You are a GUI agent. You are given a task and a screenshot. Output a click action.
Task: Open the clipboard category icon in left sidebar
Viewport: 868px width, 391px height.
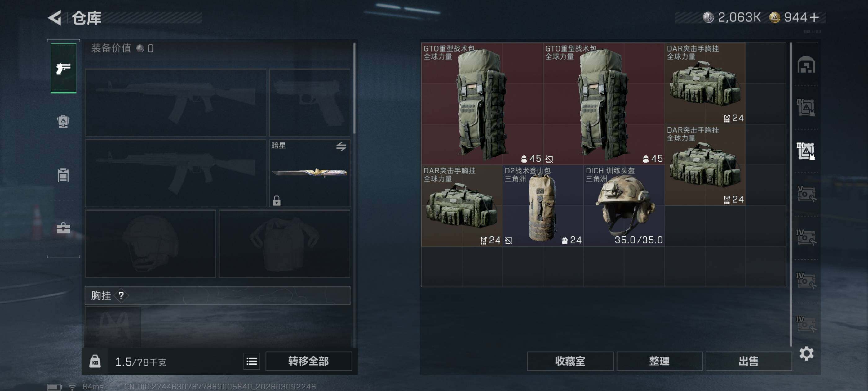click(63, 175)
